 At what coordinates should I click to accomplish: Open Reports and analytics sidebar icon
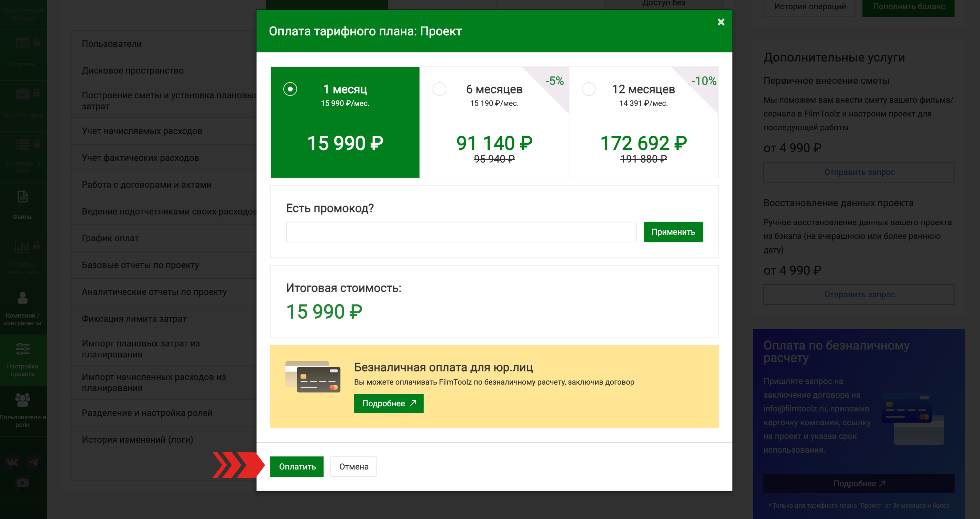coord(22,257)
